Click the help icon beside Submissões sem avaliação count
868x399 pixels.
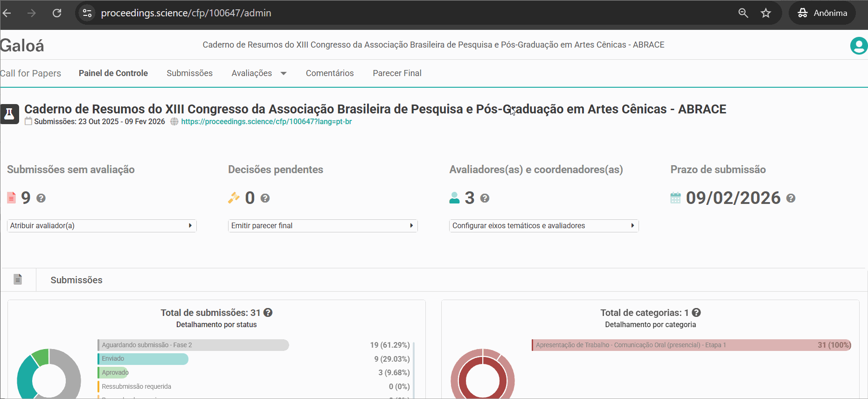(41, 198)
